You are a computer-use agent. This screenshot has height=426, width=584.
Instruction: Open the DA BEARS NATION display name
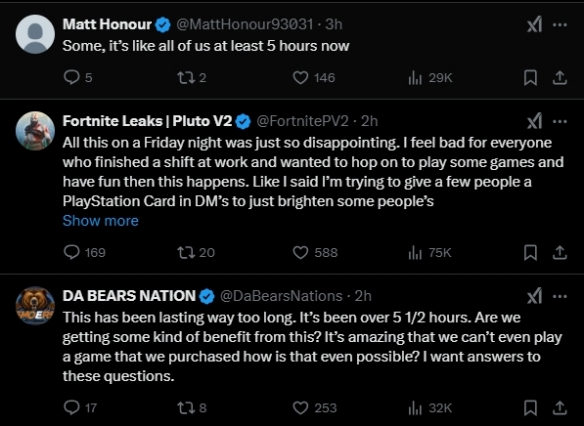[129, 296]
